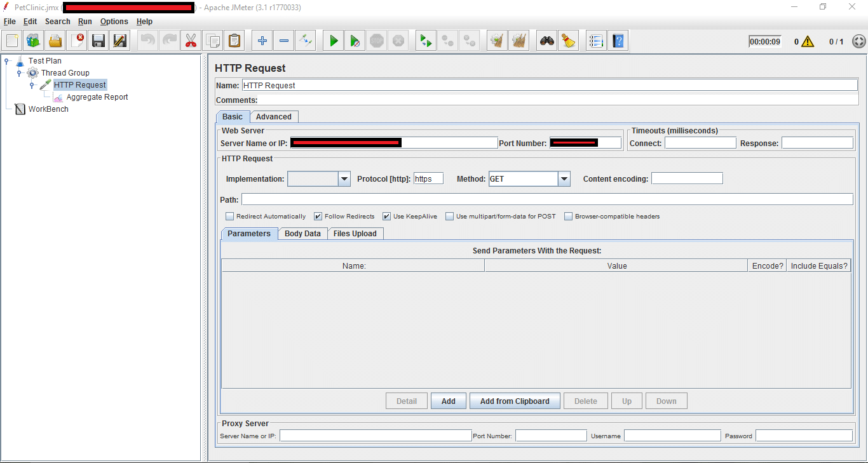868x463 pixels.
Task: Open the Method GET dropdown
Action: [564, 179]
